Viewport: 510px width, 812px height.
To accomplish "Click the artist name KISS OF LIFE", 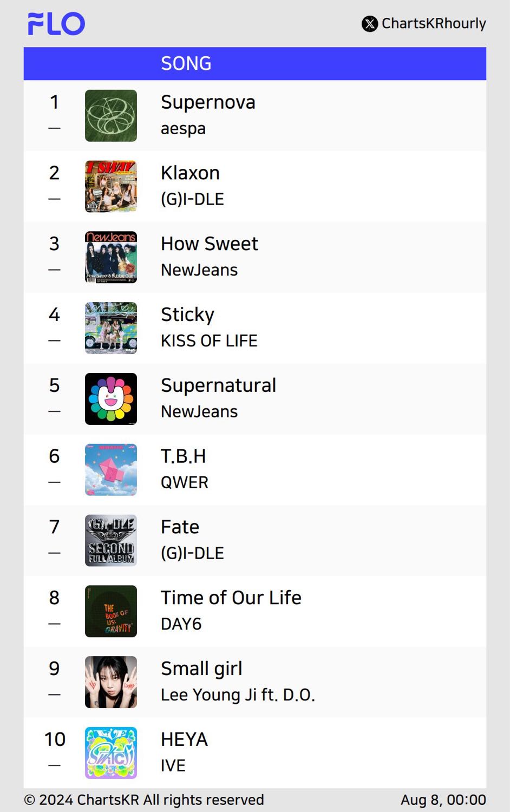I will coord(209,341).
